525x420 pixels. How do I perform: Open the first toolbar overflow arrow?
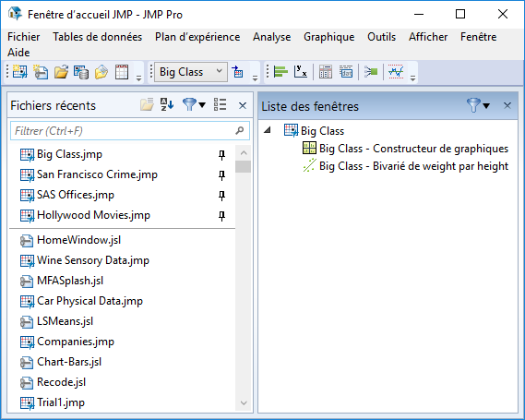point(138,78)
